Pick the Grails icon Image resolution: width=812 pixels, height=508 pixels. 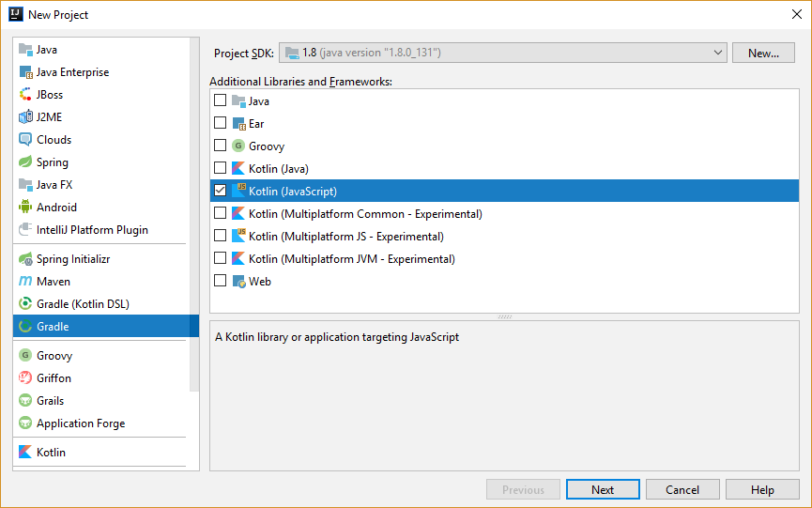coord(25,400)
